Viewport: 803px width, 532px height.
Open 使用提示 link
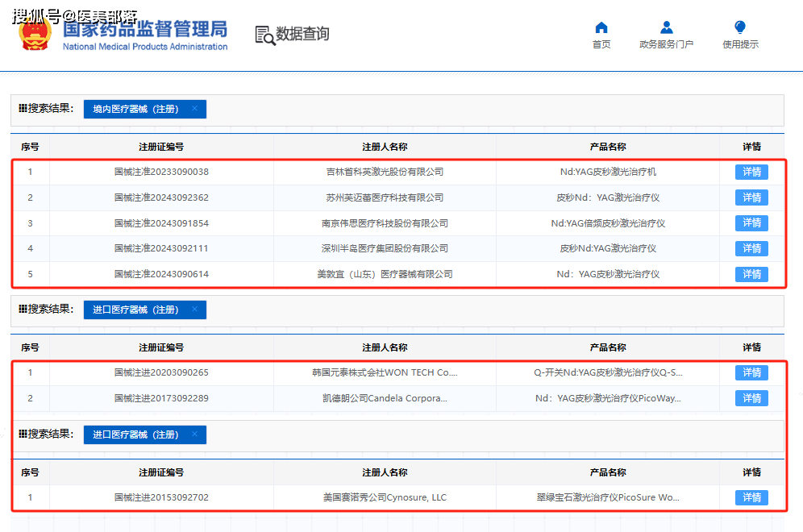tap(741, 44)
